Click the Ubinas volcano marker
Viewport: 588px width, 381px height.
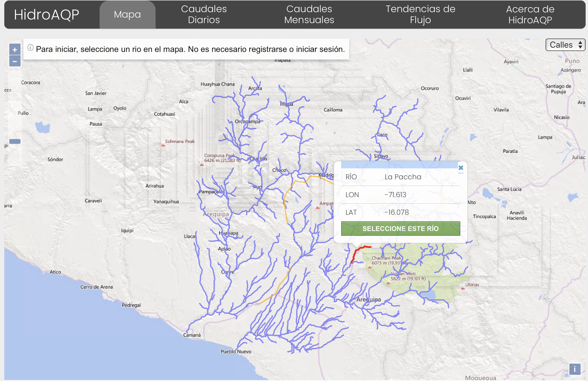coord(463,288)
